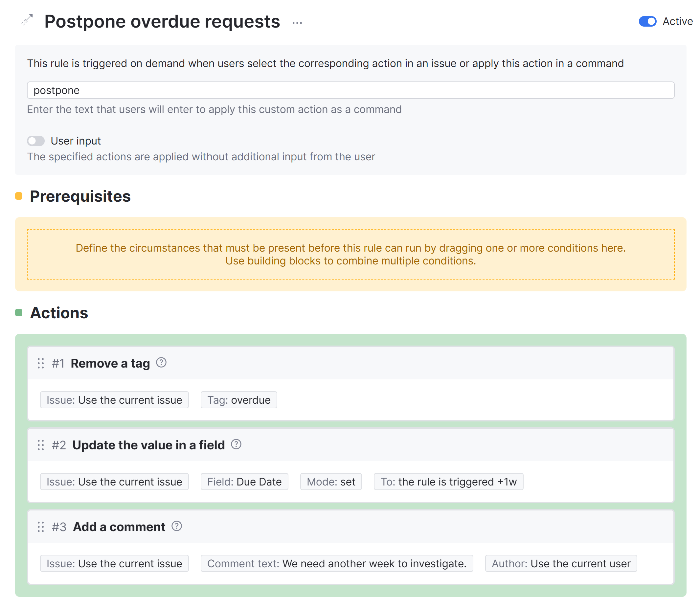The image size is (700, 609).
Task: Open the Issue selector in Remove a tag
Action: pyautogui.click(x=114, y=400)
